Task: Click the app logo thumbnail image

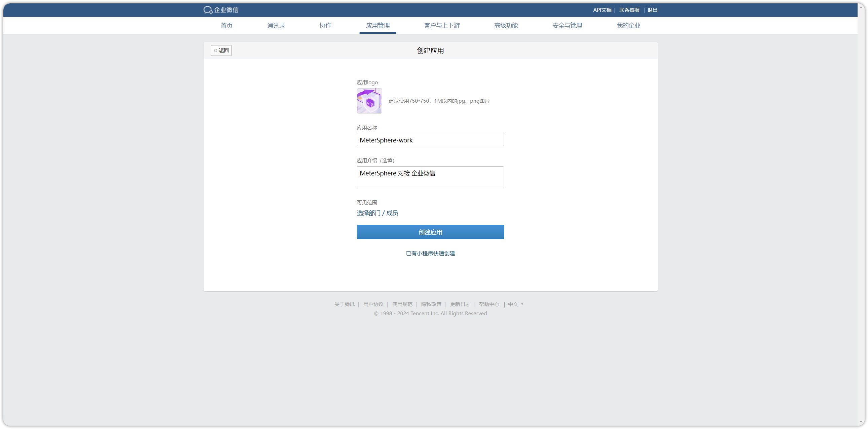Action: pyautogui.click(x=369, y=101)
